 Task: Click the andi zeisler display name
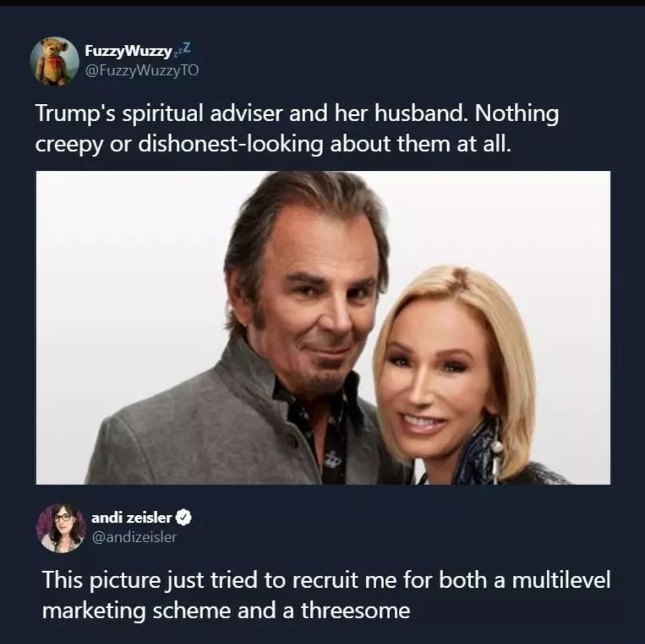[131, 518]
